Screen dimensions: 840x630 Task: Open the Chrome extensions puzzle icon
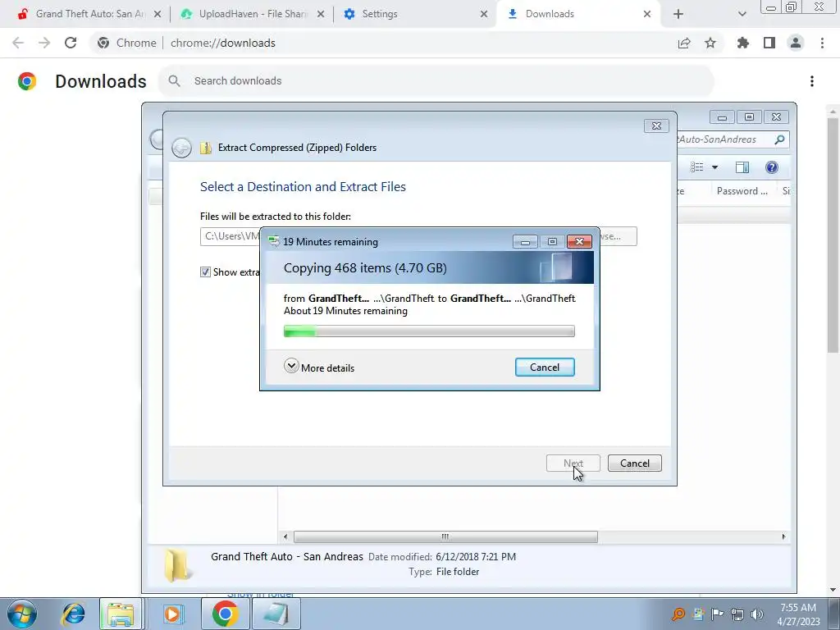point(743,43)
